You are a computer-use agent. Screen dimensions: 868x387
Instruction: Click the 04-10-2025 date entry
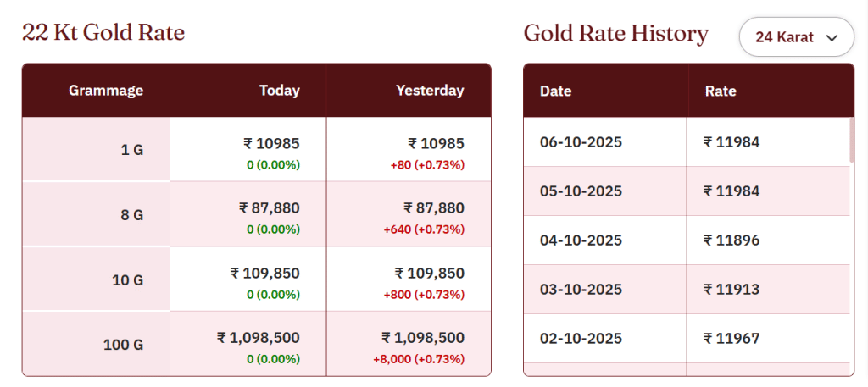pos(581,240)
